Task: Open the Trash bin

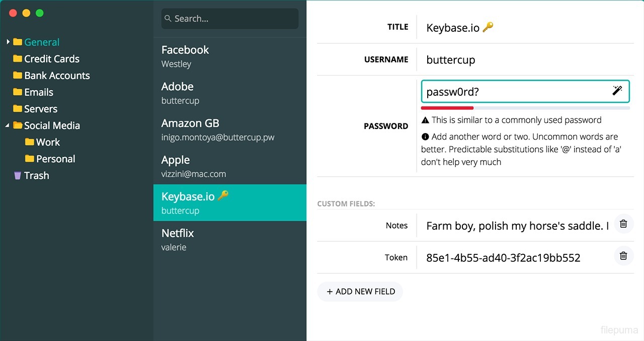Action: tap(36, 175)
